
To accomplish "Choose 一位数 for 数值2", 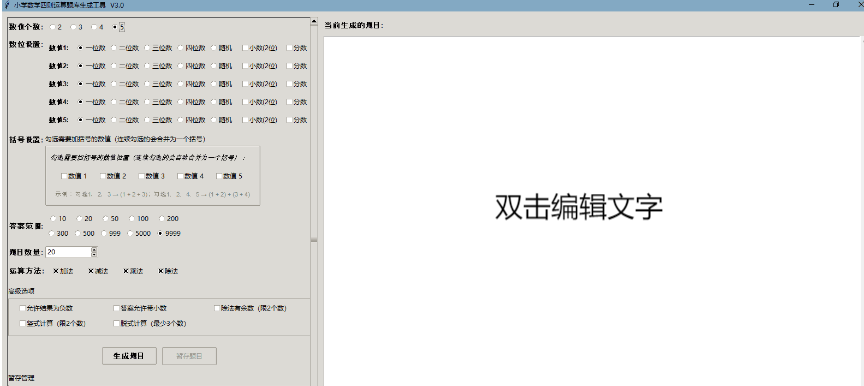I will tap(80, 66).
